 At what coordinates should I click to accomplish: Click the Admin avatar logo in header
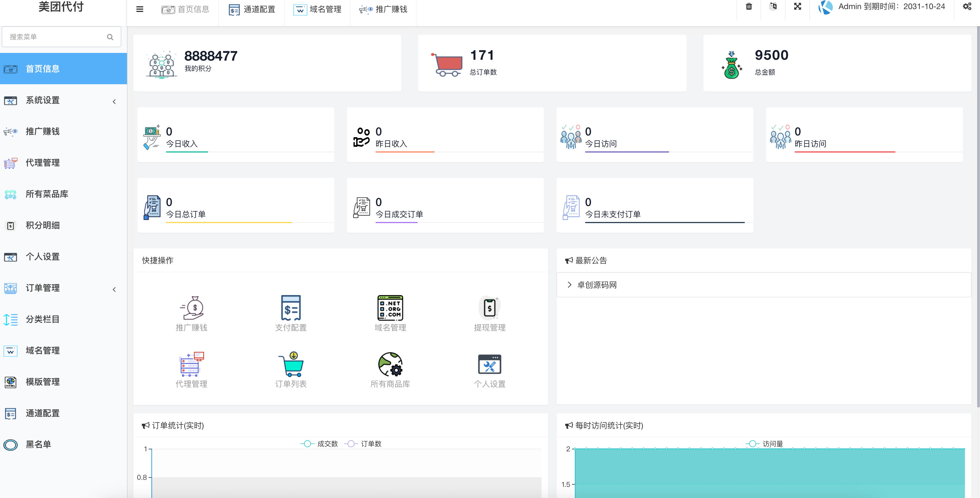pyautogui.click(x=825, y=7)
